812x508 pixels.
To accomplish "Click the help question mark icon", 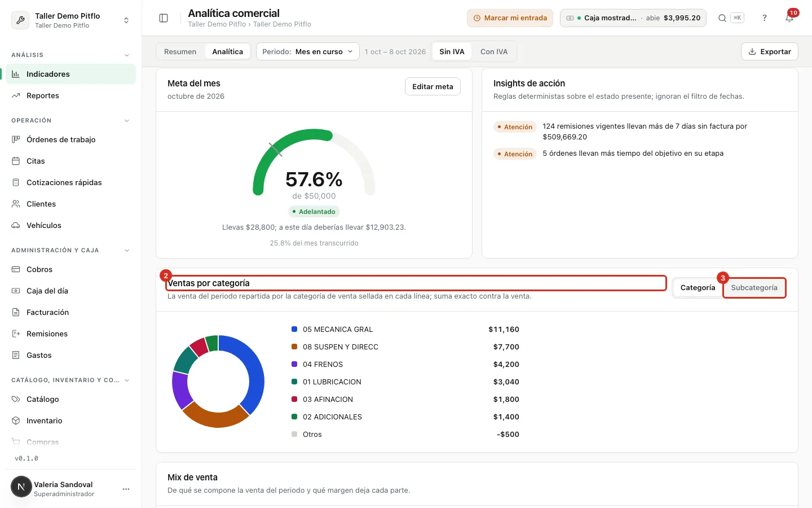I will [765, 18].
